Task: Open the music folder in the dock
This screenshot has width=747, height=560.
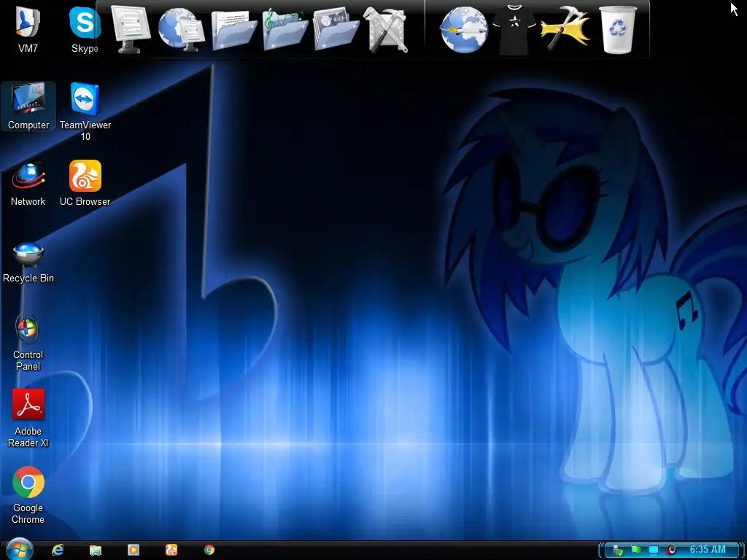Action: pyautogui.click(x=285, y=29)
